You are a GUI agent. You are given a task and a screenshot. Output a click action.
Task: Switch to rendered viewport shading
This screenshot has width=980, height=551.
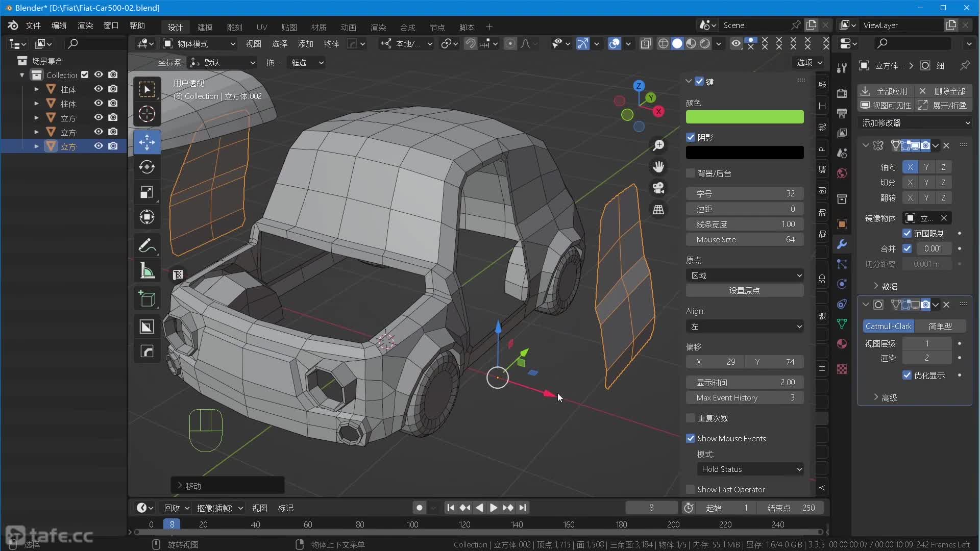point(705,44)
